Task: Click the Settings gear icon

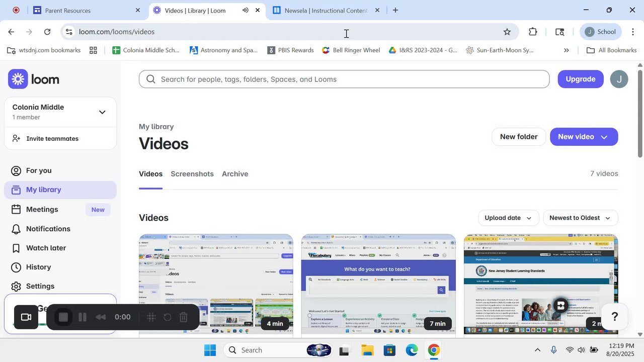Action: [x=16, y=286]
